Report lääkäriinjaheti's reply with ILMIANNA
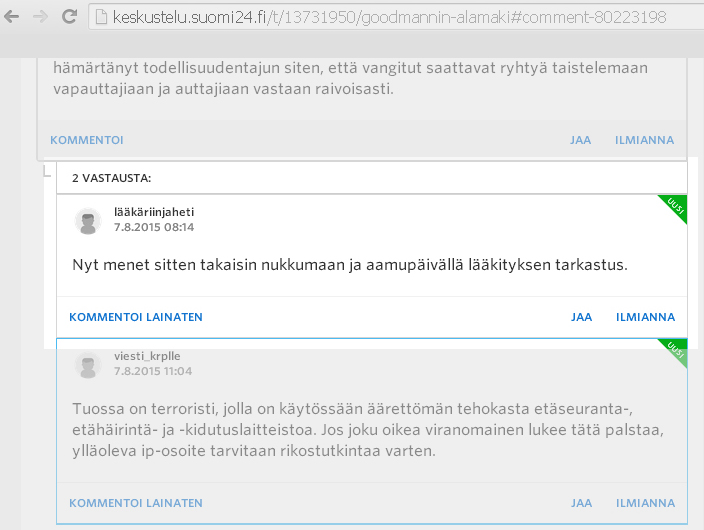Image resolution: width=704 pixels, height=530 pixels. click(x=645, y=317)
